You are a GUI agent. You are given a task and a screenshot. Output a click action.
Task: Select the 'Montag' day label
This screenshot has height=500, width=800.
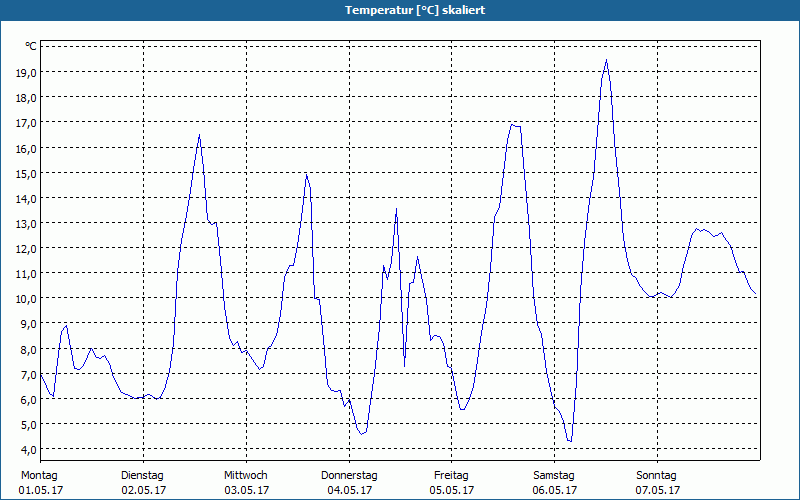39,476
